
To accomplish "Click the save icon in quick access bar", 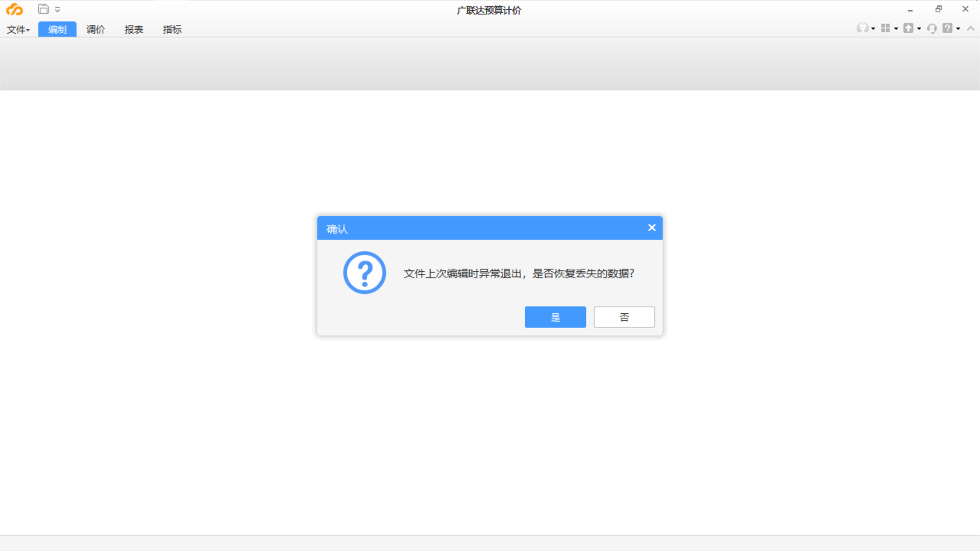I will point(43,9).
